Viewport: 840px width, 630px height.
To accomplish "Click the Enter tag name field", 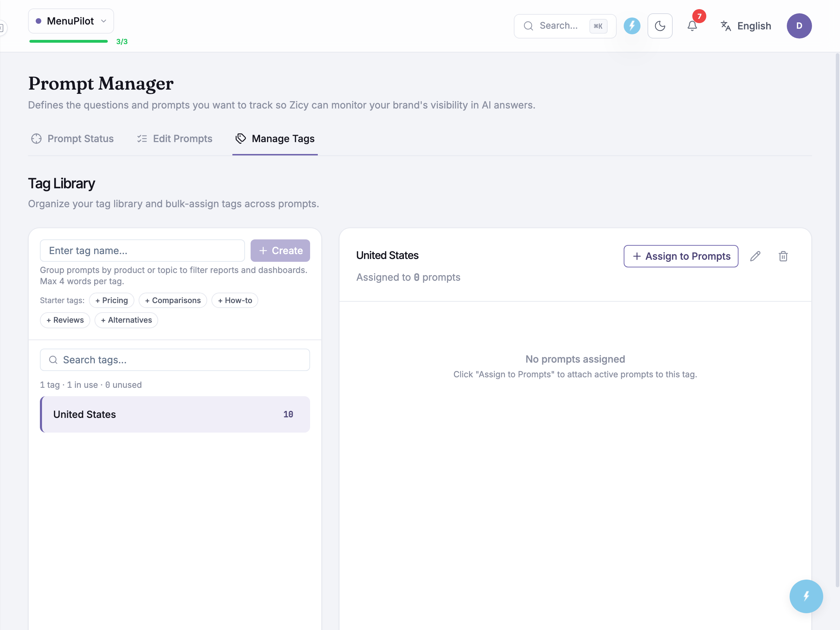I will 142,251.
